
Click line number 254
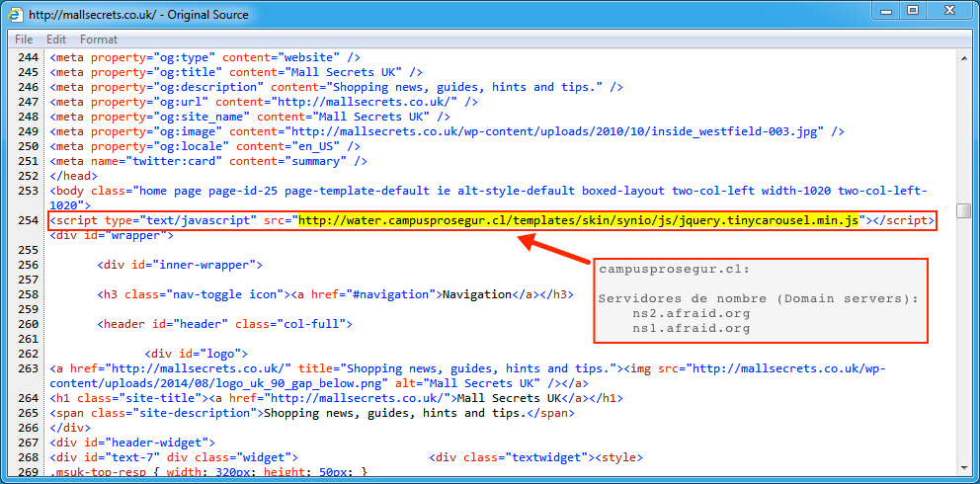coord(28,220)
